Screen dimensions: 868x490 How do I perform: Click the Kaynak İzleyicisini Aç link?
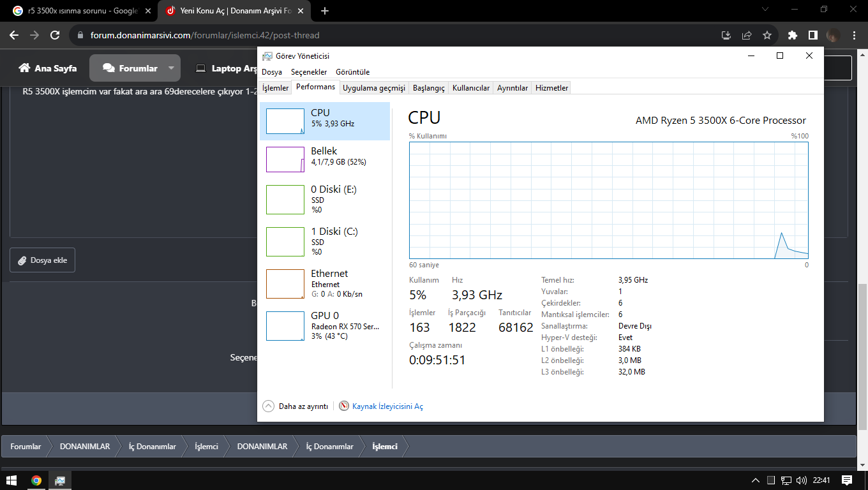(387, 406)
